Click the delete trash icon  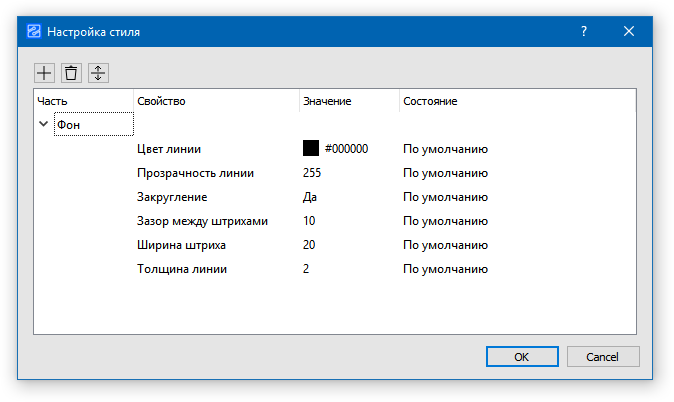pyautogui.click(x=71, y=72)
